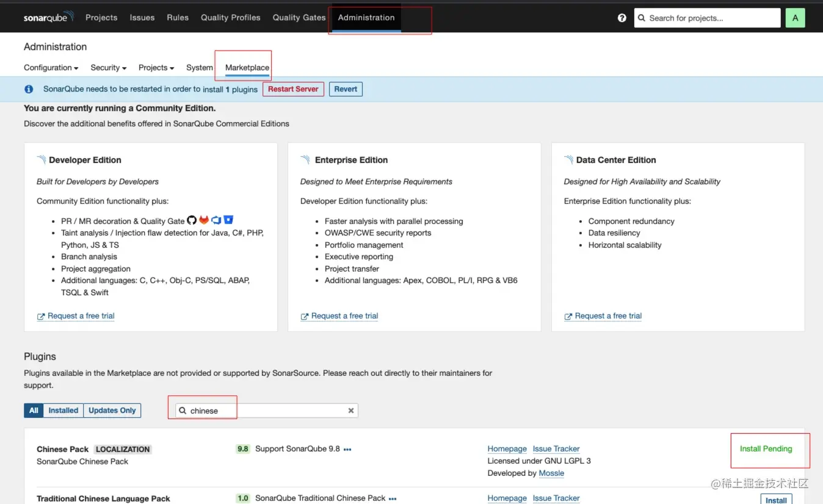Click the info icon in restart banner
This screenshot has height=504, width=823.
pos(29,89)
